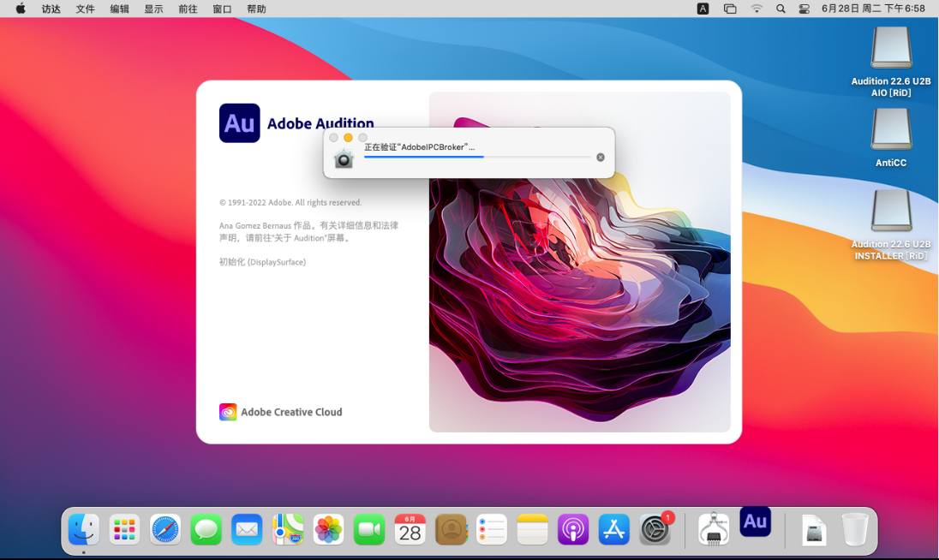
Task: Open Maps from the Dock
Action: tap(288, 529)
